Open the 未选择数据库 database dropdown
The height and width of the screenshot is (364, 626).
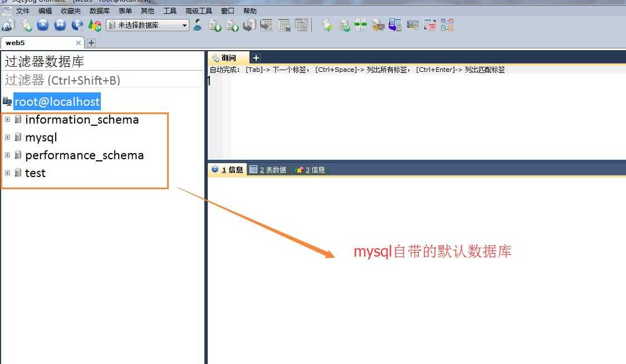click(x=148, y=25)
